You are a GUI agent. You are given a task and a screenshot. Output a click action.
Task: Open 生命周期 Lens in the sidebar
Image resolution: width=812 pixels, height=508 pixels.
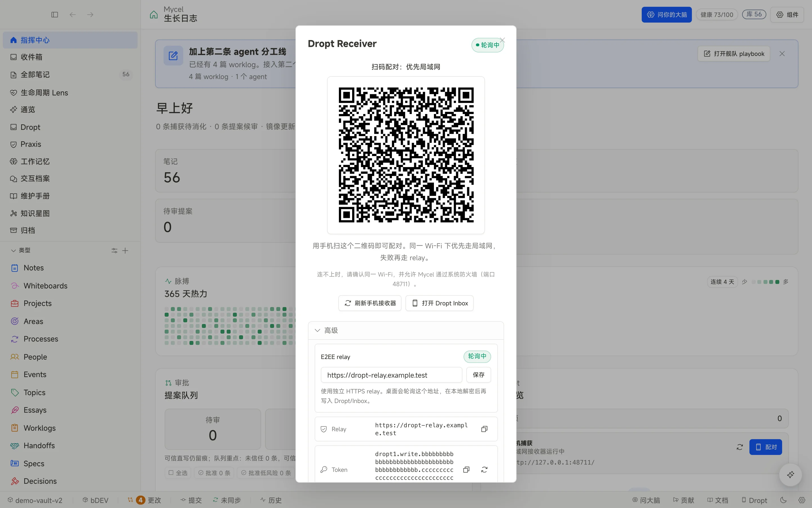(70, 93)
